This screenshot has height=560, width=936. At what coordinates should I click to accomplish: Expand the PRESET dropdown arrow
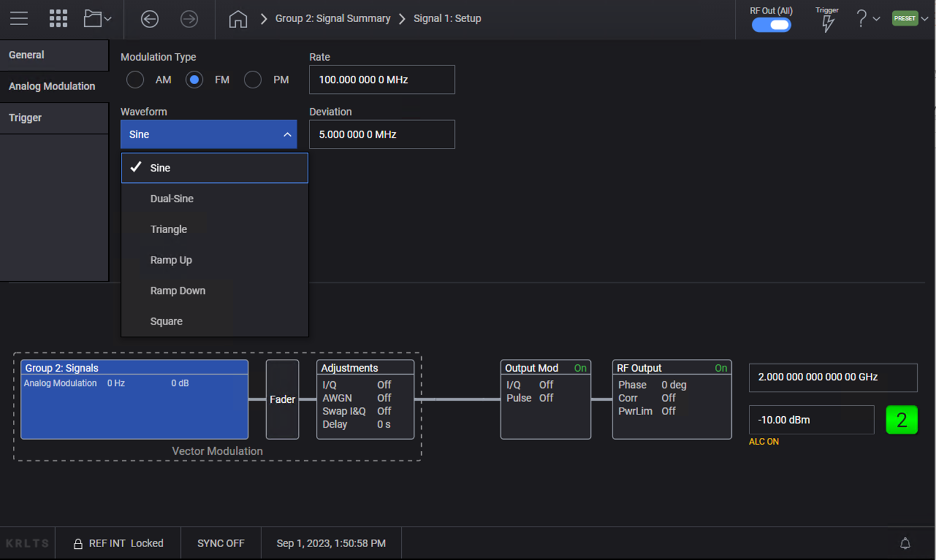pyautogui.click(x=925, y=19)
